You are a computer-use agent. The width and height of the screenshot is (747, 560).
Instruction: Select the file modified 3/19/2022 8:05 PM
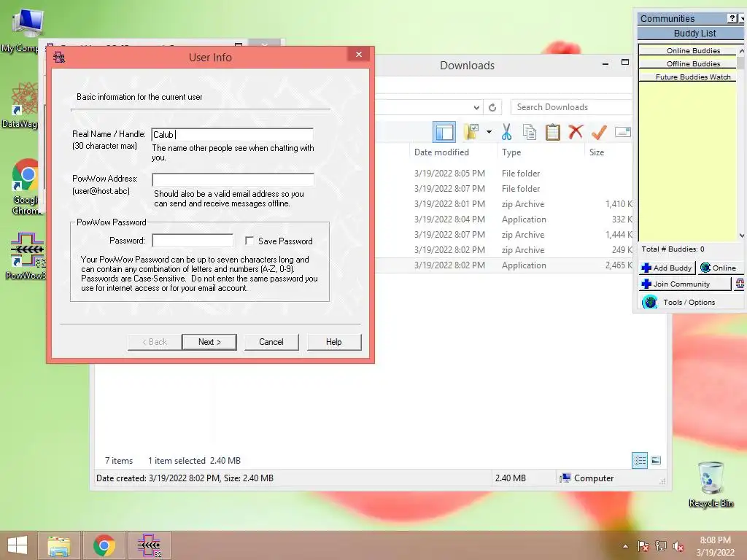[503, 174]
